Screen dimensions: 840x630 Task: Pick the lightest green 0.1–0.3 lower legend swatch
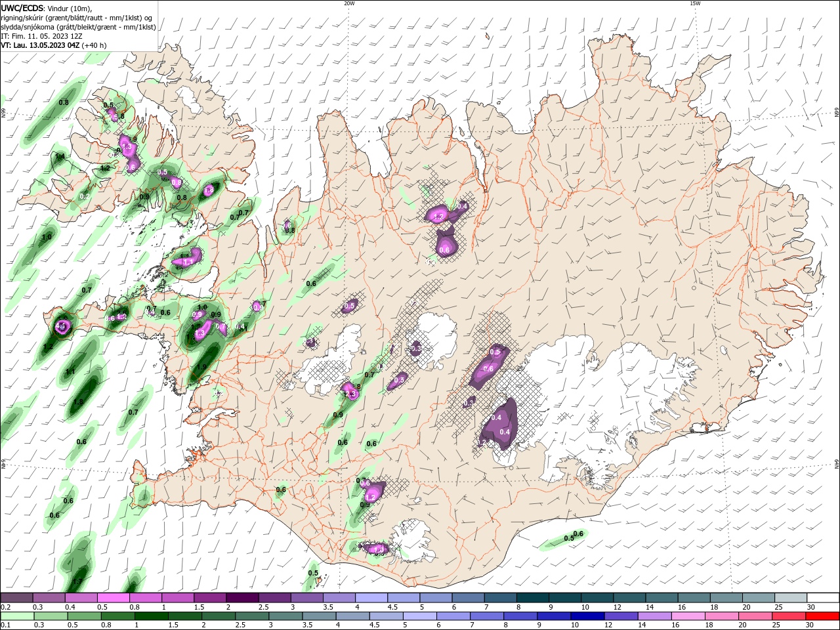(x=16, y=616)
